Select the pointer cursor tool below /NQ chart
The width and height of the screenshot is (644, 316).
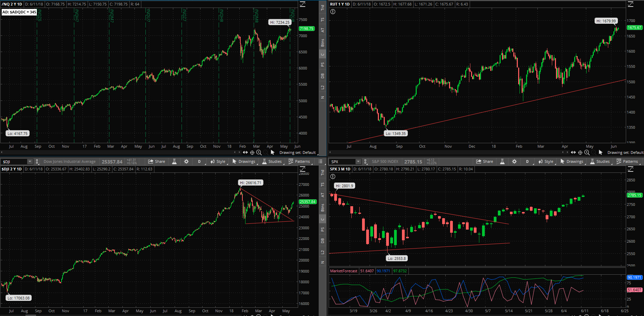tap(273, 152)
